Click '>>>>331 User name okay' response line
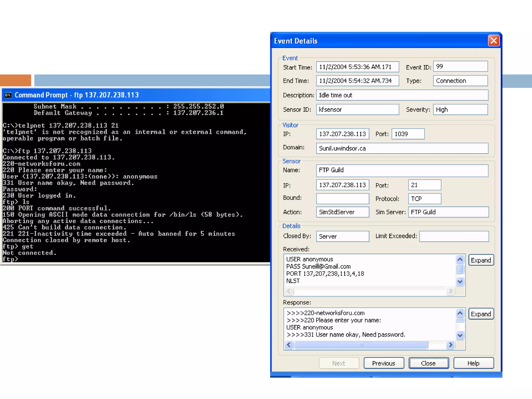This screenshot has width=532, height=399. [x=345, y=335]
